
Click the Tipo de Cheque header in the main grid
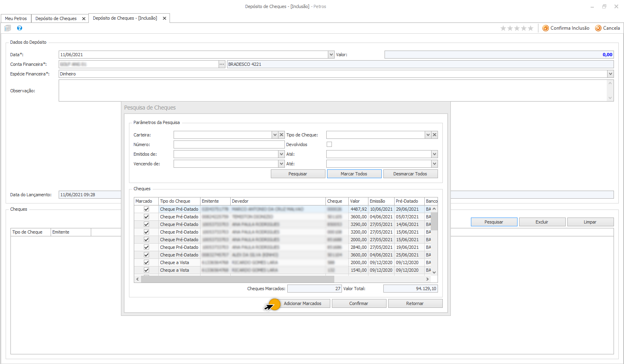pyautogui.click(x=31, y=232)
